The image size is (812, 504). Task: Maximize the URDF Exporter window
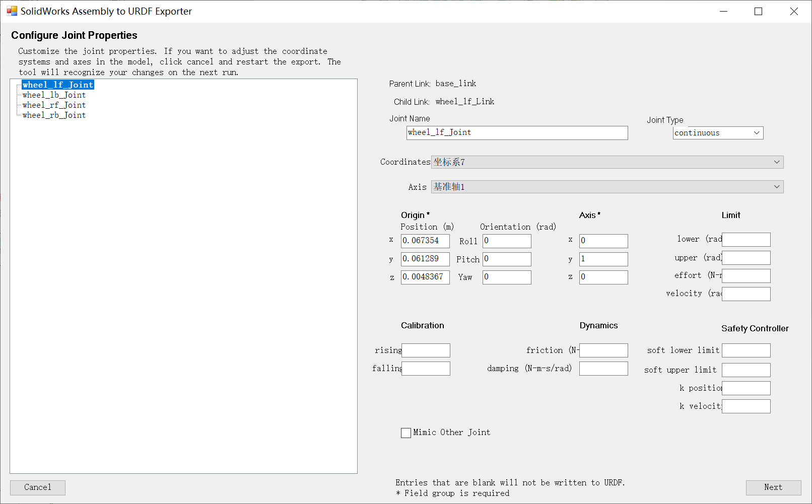pyautogui.click(x=758, y=11)
